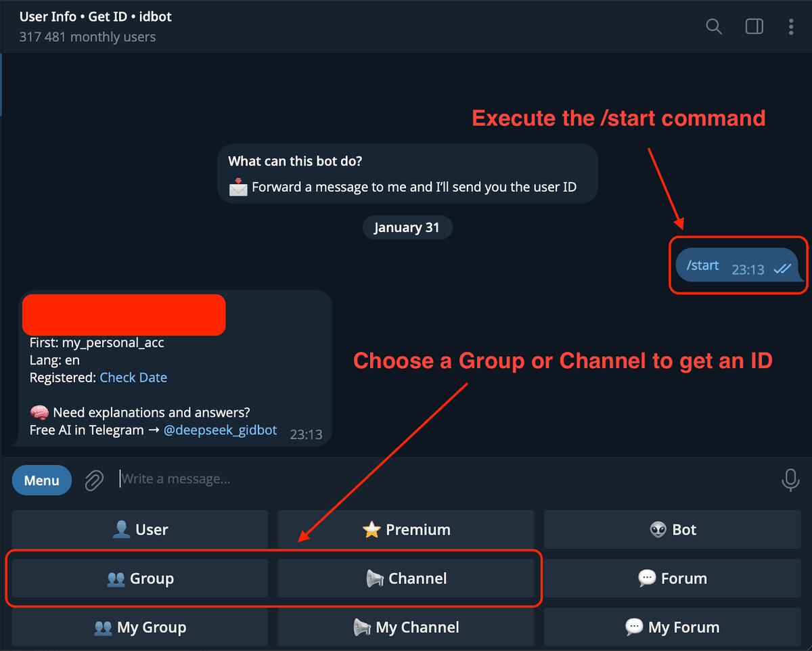The height and width of the screenshot is (651, 812).
Task: Choose the Group option
Action: 139,578
